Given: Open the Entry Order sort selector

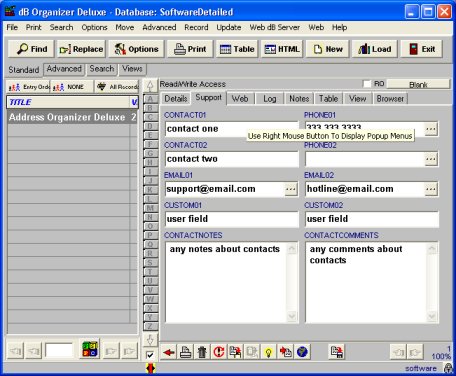Looking at the screenshot, I should (28, 87).
